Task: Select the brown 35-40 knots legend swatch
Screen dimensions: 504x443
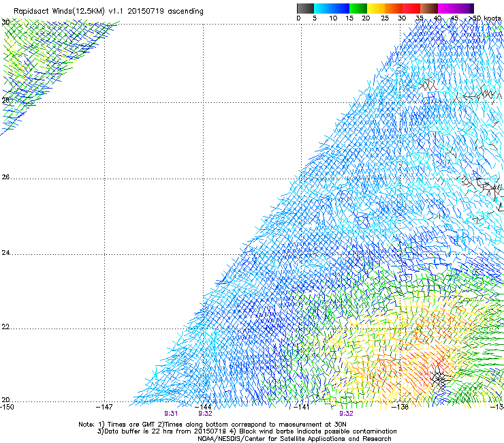Action: (x=429, y=8)
